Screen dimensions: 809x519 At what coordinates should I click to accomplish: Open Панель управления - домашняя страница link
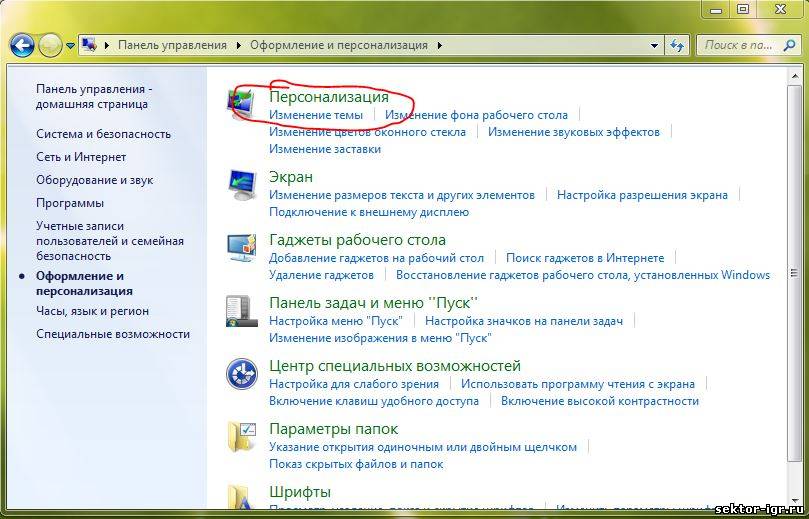coord(94,96)
